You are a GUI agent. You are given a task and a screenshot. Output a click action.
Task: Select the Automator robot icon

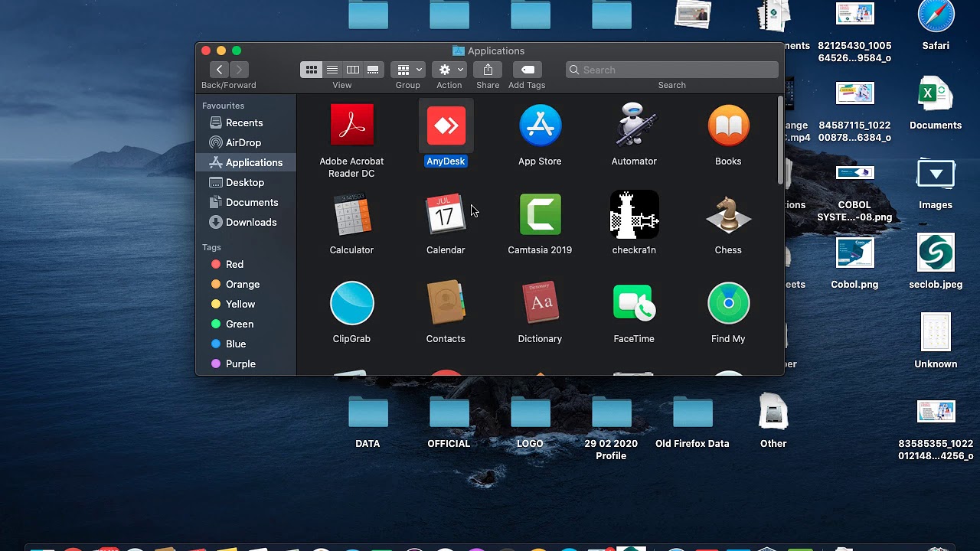click(634, 125)
